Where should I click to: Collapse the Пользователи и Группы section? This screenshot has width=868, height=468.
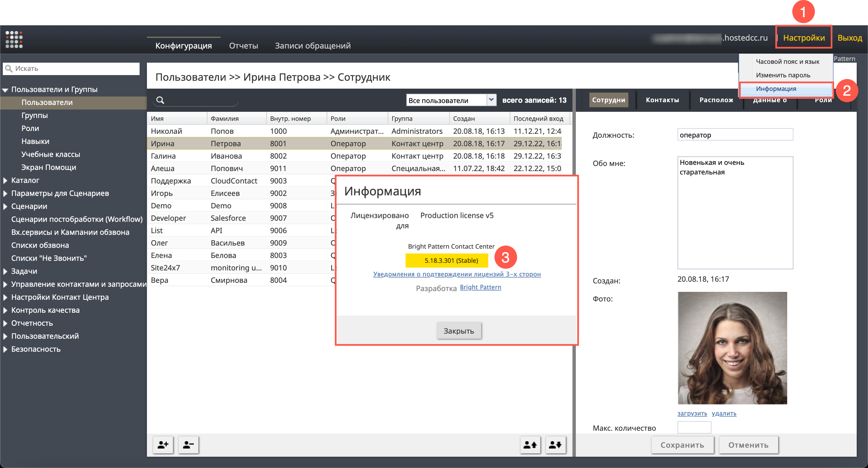(x=5, y=90)
